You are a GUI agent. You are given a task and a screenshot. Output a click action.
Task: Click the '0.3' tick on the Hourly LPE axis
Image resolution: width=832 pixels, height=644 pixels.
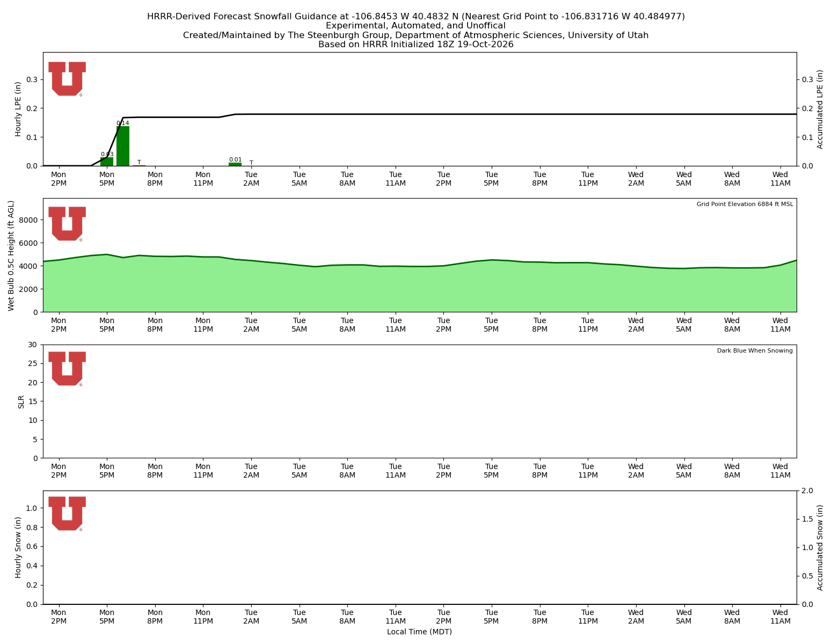coord(32,79)
